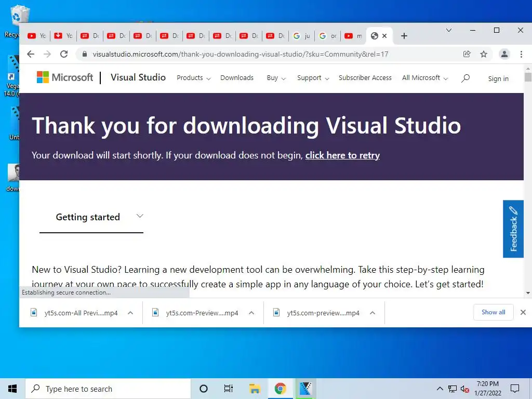This screenshot has height=399, width=532.
Task: Expand the All Microsoft menu
Action: (x=425, y=78)
